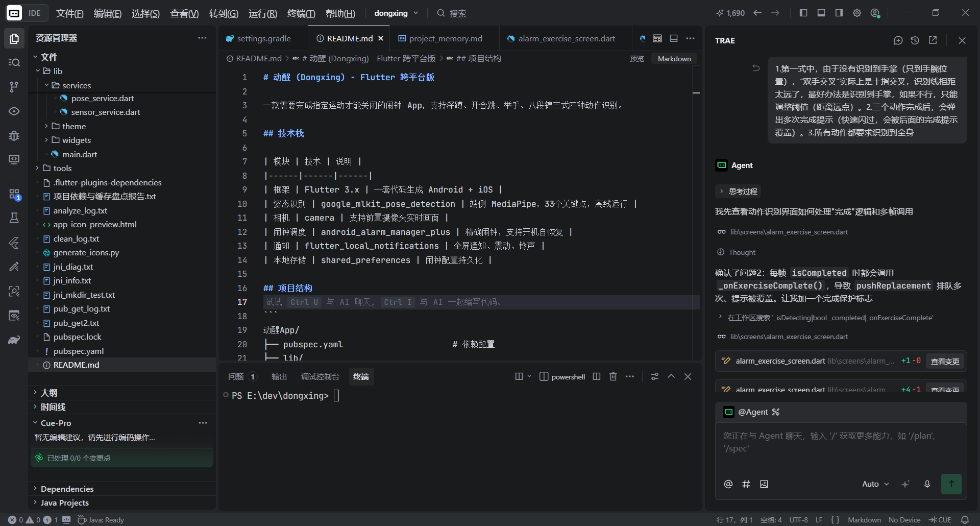Close the TRAE chat panel
Image resolution: width=980 pixels, height=526 pixels.
[962, 40]
